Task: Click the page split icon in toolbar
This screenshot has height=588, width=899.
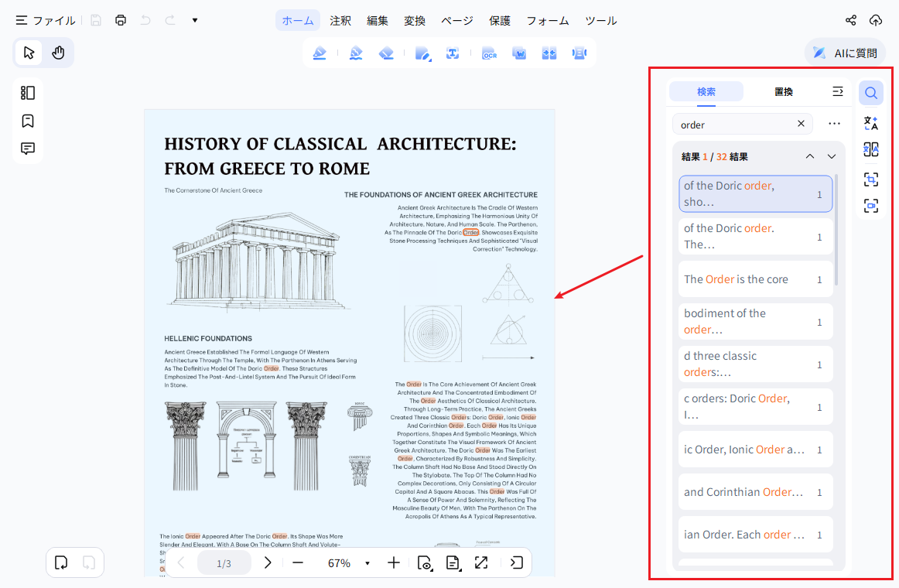Action: pos(579,53)
